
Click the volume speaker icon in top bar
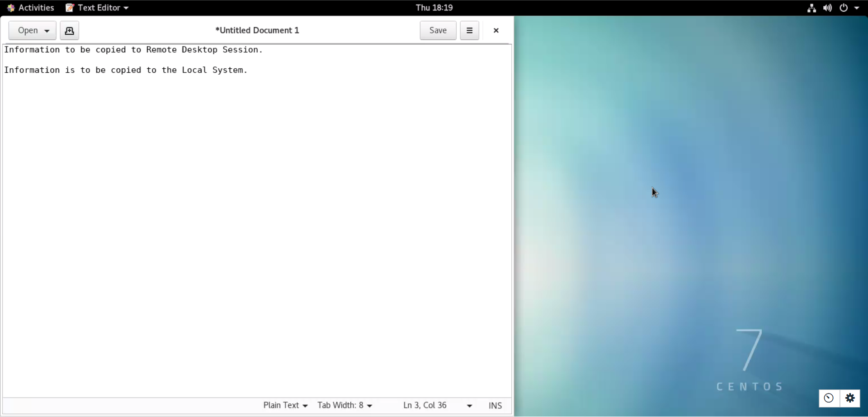[827, 8]
